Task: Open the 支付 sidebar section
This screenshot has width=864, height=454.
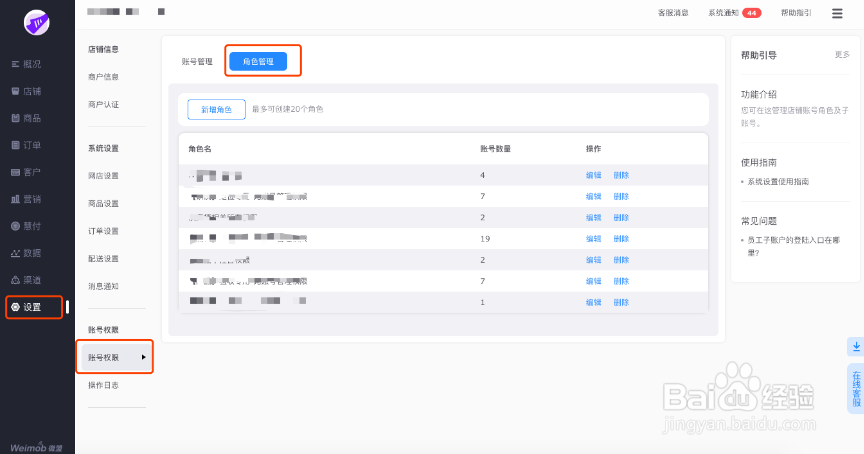Action: 26,226
